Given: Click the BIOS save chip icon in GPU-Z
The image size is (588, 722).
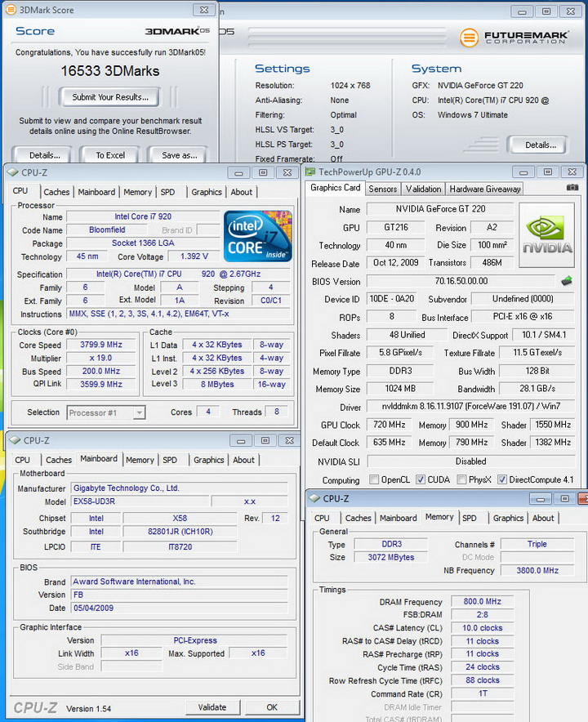Looking at the screenshot, I should tap(567, 281).
